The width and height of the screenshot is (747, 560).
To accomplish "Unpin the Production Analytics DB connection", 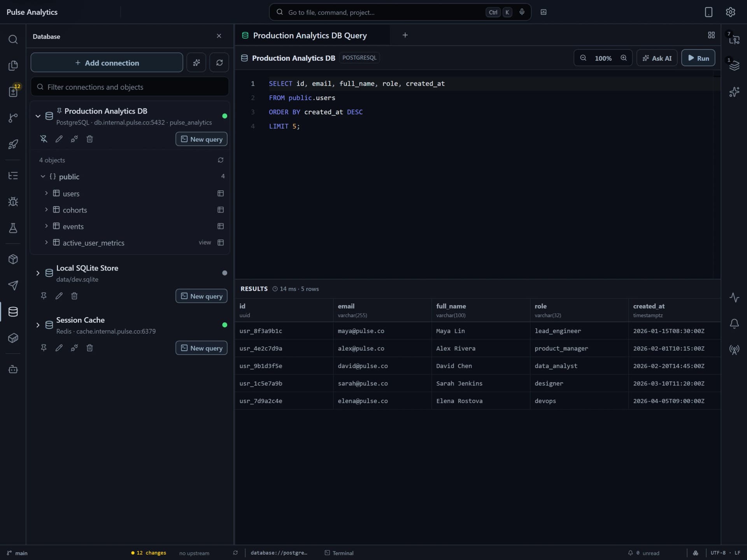I will pyautogui.click(x=44, y=139).
